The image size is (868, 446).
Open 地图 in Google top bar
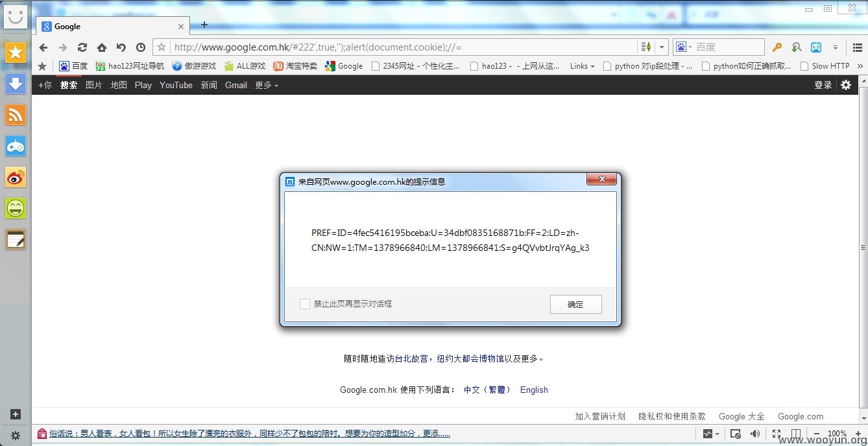pos(119,85)
